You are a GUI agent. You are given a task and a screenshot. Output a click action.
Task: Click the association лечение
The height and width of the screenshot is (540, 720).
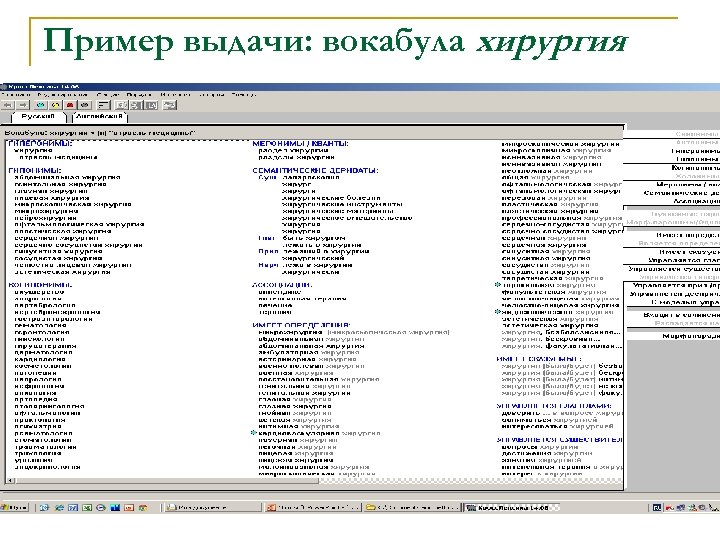click(x=275, y=305)
